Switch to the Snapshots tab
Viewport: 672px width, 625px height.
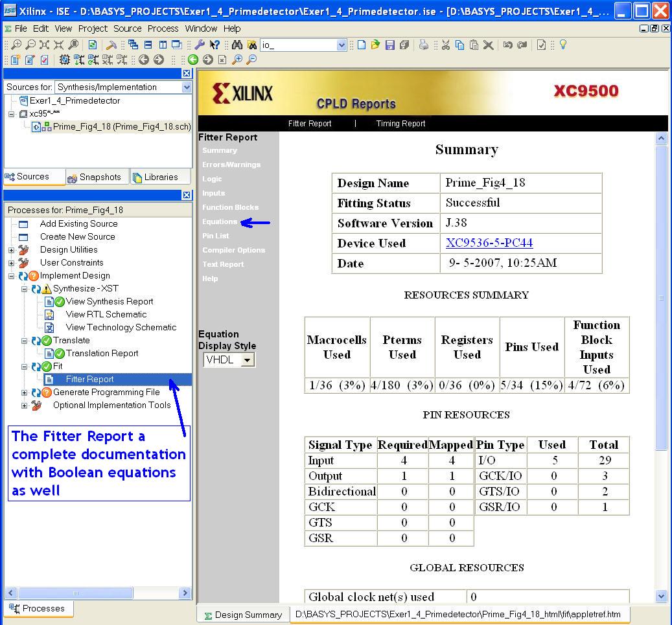[97, 177]
